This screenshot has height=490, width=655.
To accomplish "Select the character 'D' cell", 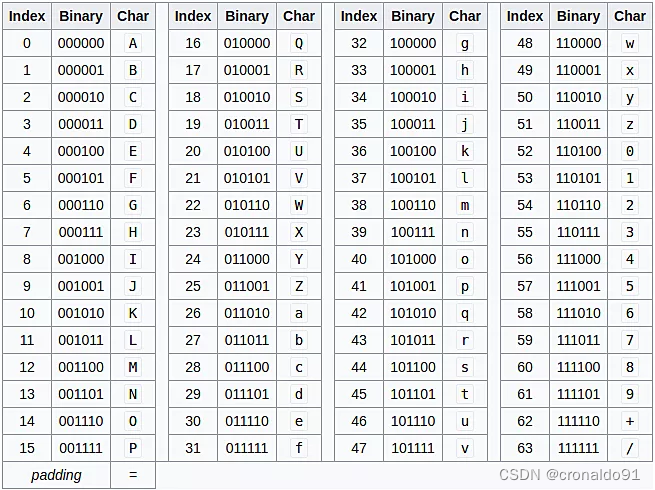I will (x=133, y=124).
